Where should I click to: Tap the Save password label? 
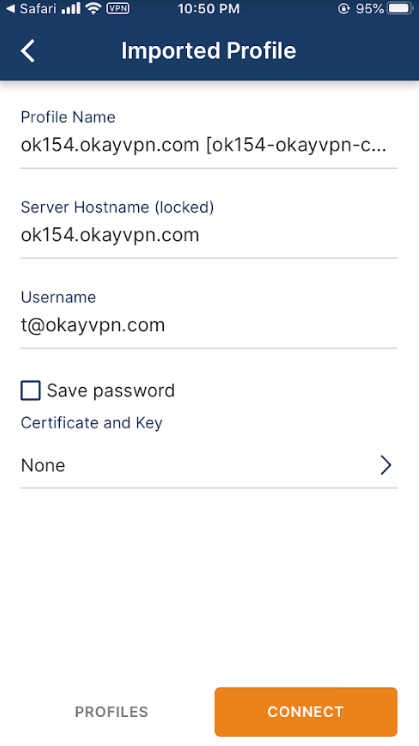111,391
